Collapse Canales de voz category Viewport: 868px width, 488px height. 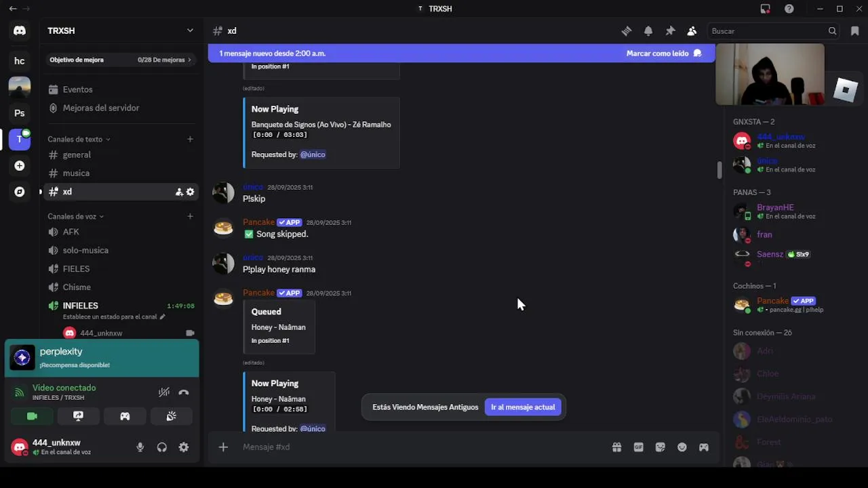click(75, 216)
